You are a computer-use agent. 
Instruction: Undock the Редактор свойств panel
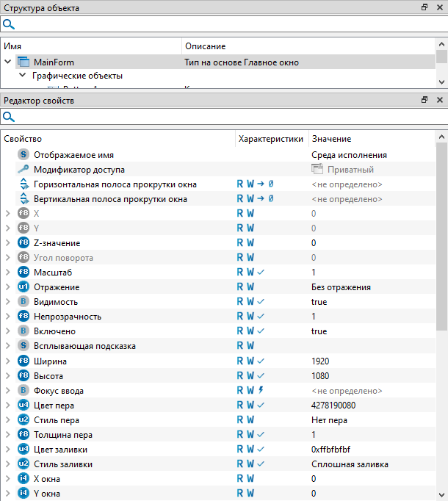click(x=424, y=100)
